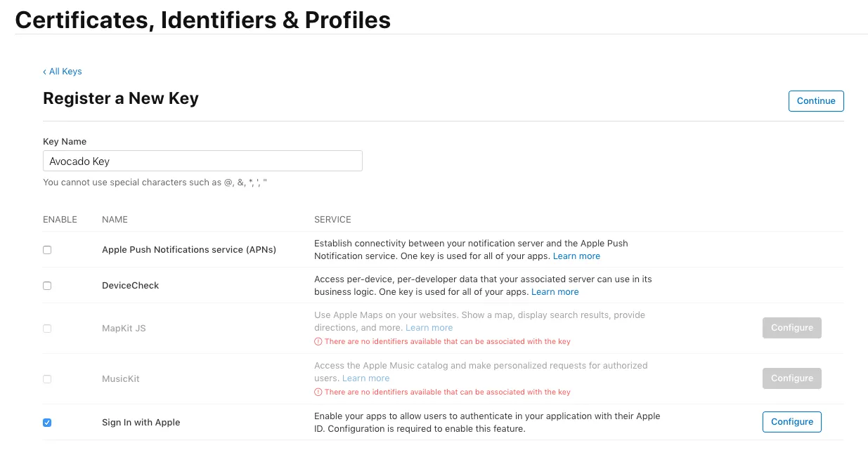Screen dimensions: 868x469
Task: Click the MusicKit warning alert icon
Action: (318, 392)
